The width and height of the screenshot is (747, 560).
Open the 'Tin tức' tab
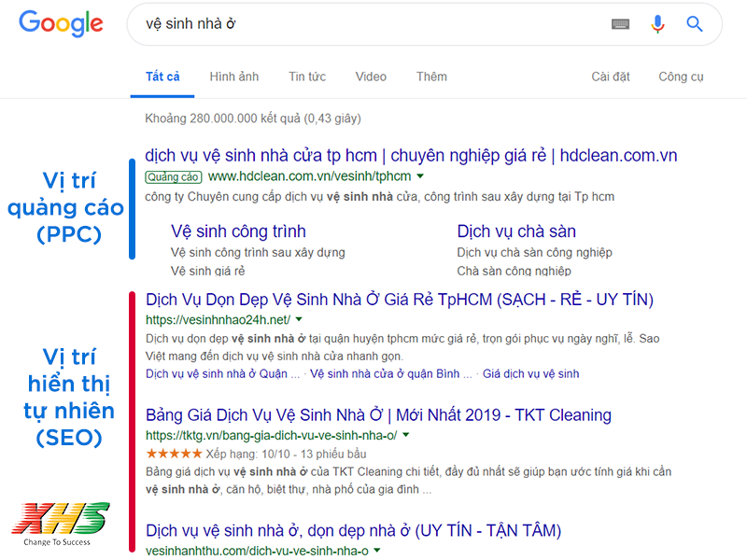click(x=307, y=77)
